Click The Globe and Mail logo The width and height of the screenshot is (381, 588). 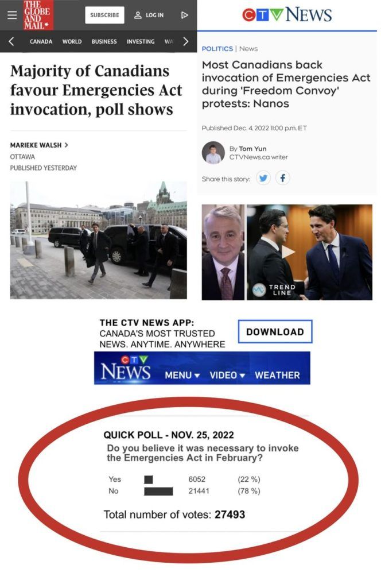click(38, 15)
